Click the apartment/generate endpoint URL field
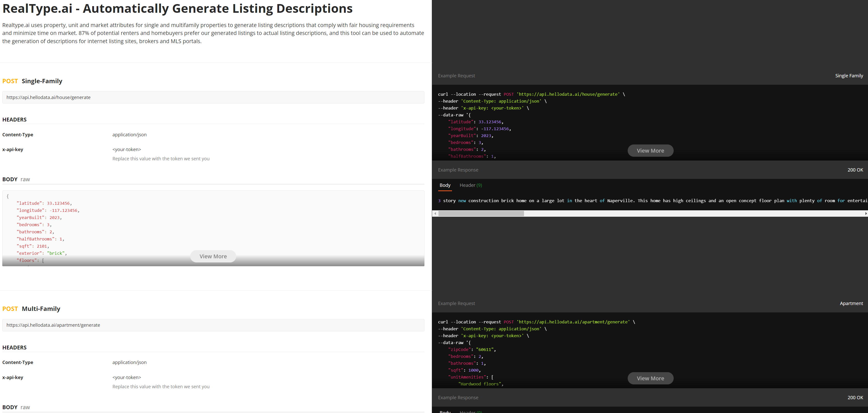Viewport: 868px width, 413px height. (x=213, y=325)
